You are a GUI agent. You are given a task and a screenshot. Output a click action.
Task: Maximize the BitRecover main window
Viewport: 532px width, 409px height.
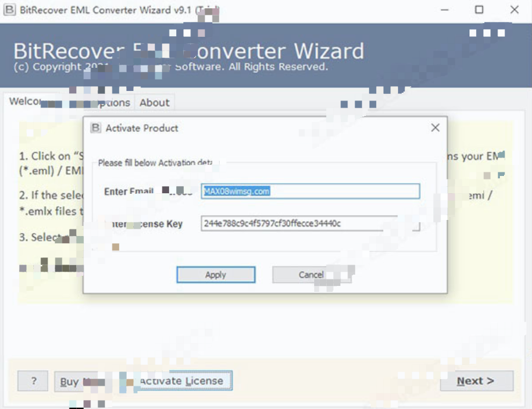point(479,10)
